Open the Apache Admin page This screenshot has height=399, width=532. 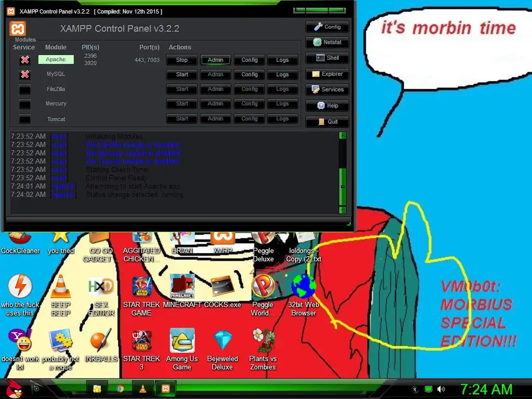216,60
